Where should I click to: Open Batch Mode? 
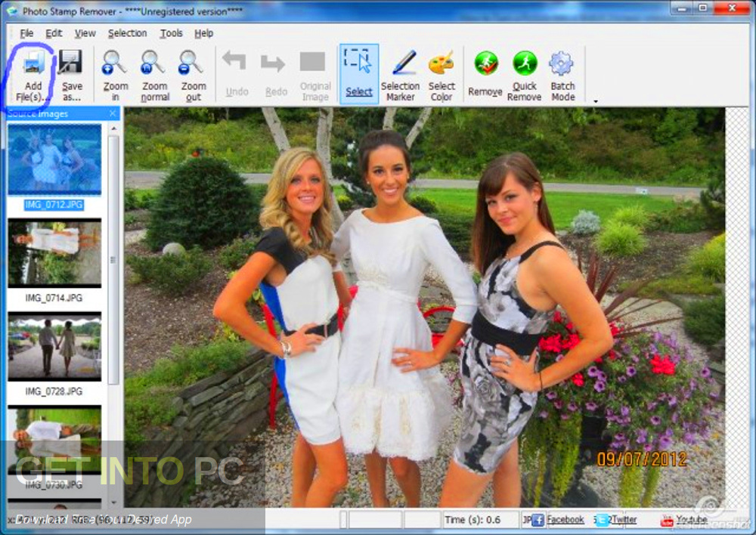click(562, 73)
